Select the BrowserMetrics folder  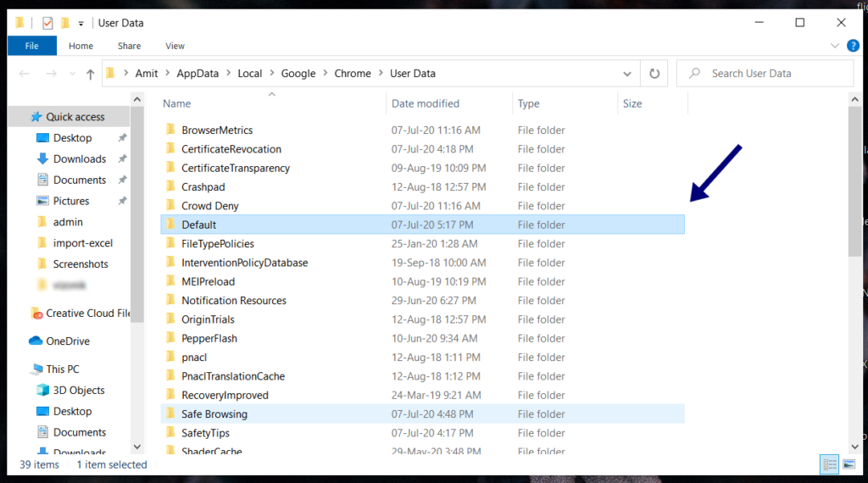pos(422,130)
